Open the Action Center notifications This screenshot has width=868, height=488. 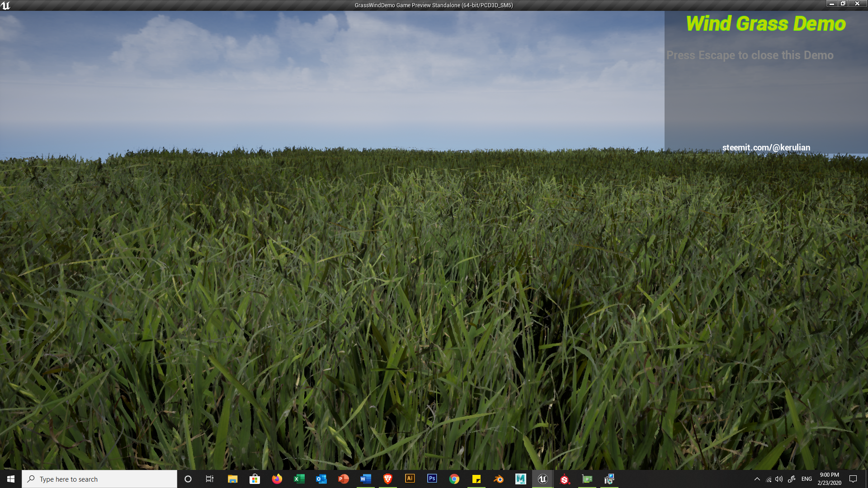(853, 479)
